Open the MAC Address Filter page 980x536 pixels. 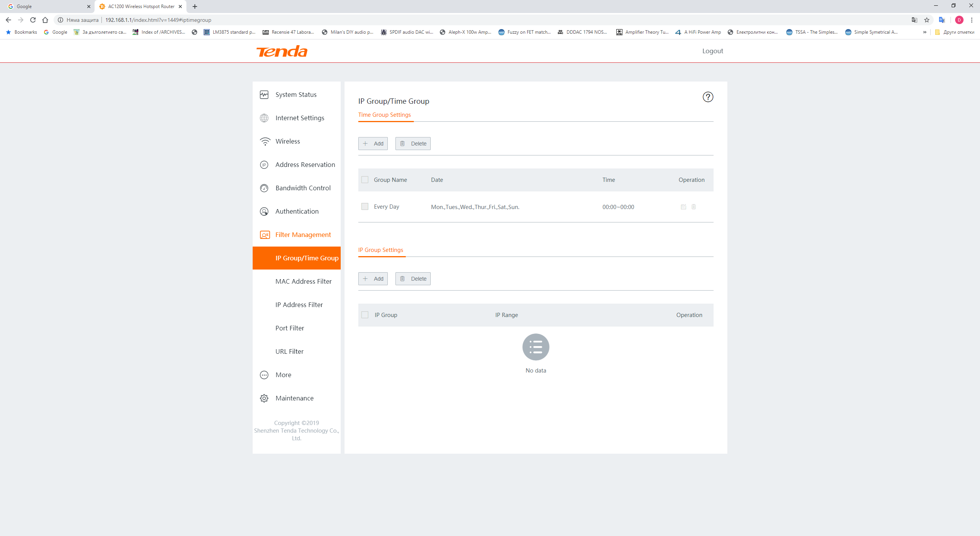click(297, 281)
